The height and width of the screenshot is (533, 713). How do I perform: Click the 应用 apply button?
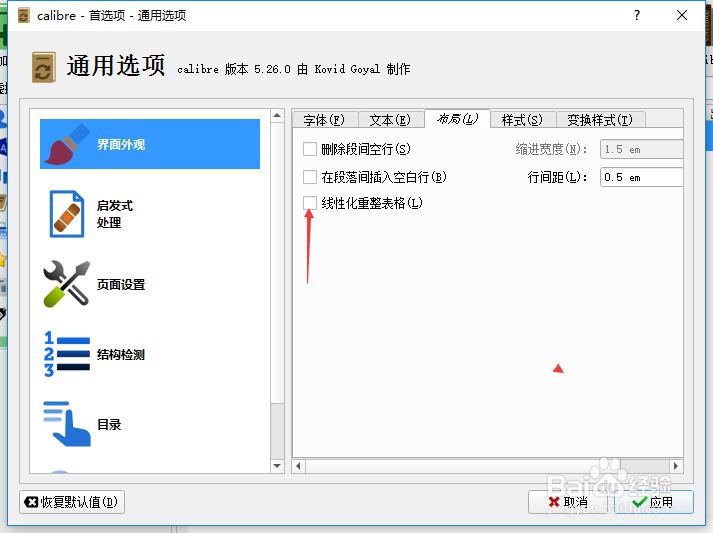pos(653,502)
